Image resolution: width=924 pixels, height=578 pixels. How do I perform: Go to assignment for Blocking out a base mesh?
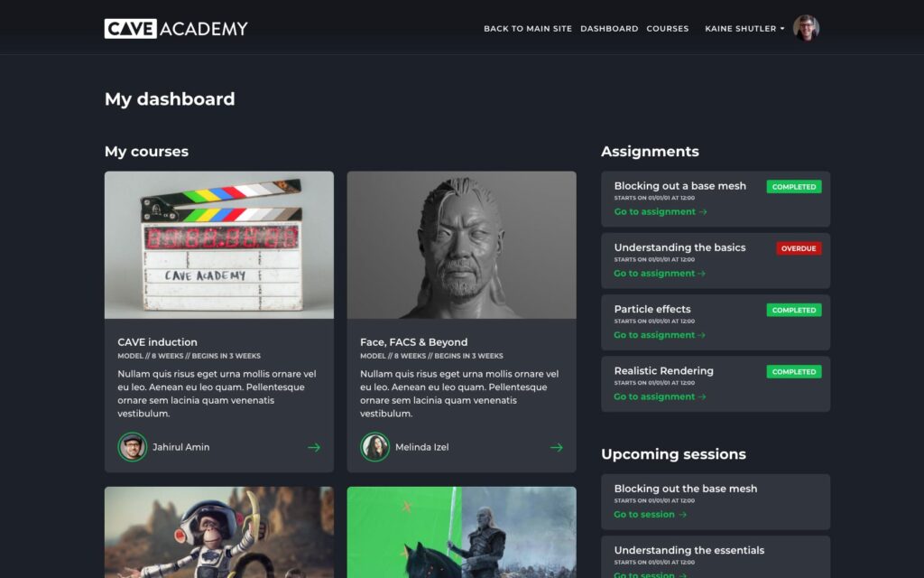661,211
